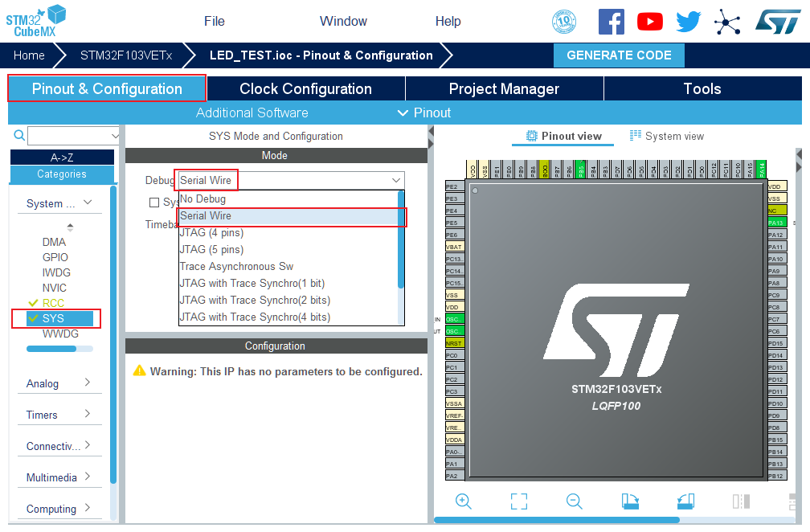Screen dimensions: 810x532
Task: Open the YouTube link icon
Action: click(650, 22)
